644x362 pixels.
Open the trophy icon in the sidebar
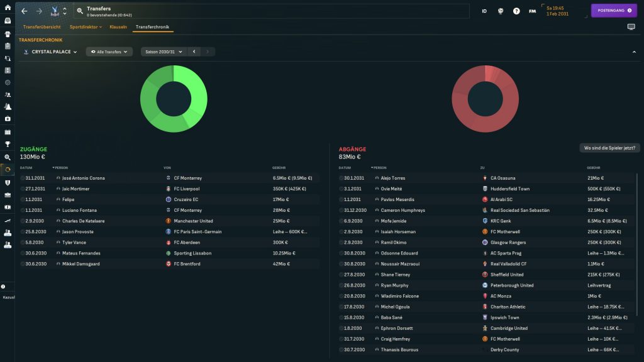[x=8, y=144]
